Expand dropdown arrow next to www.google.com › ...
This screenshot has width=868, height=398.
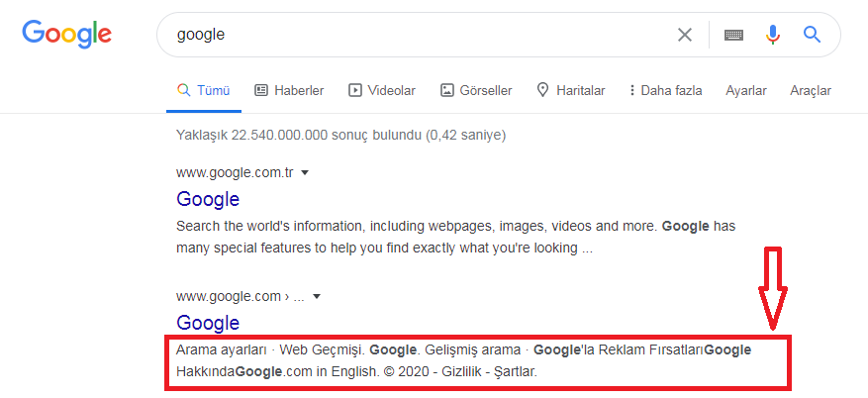click(317, 297)
